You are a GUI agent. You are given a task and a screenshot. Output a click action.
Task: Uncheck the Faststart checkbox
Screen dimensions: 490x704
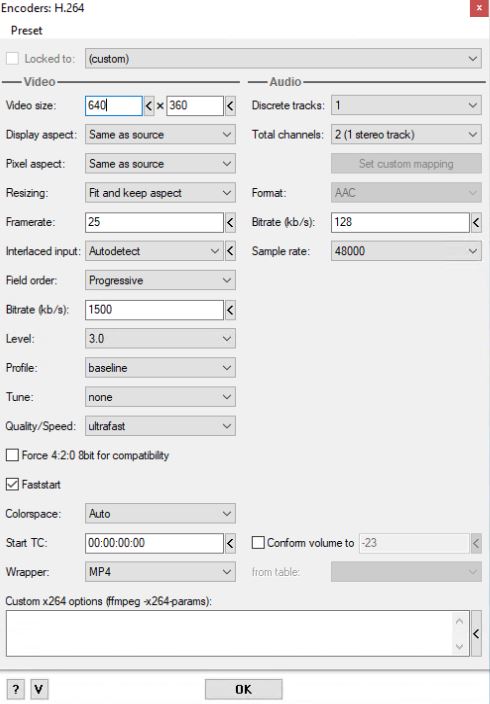pos(12,484)
